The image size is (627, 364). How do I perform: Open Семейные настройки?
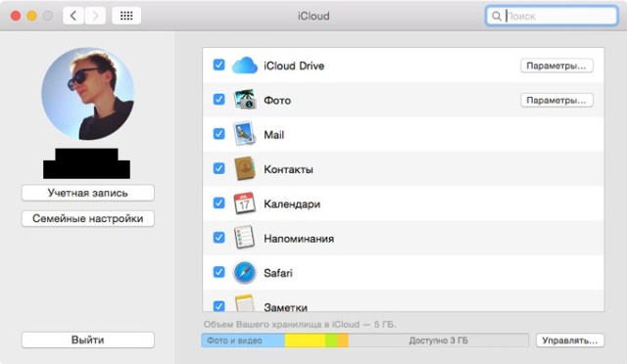click(x=88, y=218)
